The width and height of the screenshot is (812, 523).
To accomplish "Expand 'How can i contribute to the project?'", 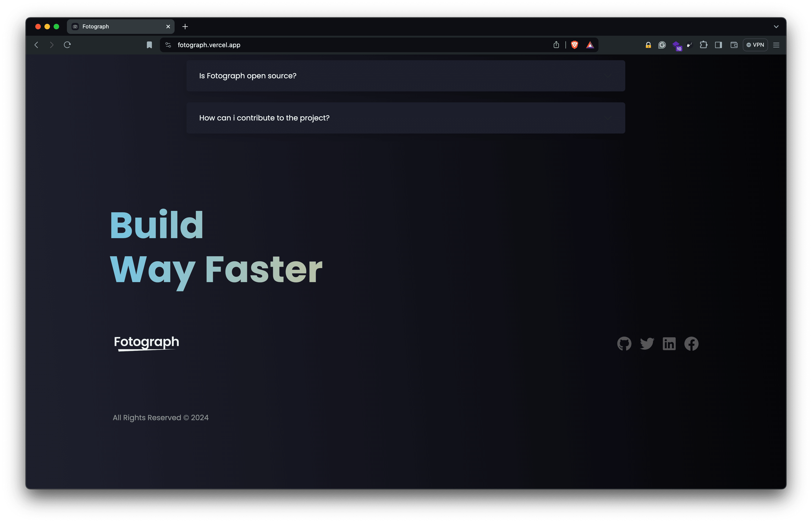I will (x=406, y=118).
